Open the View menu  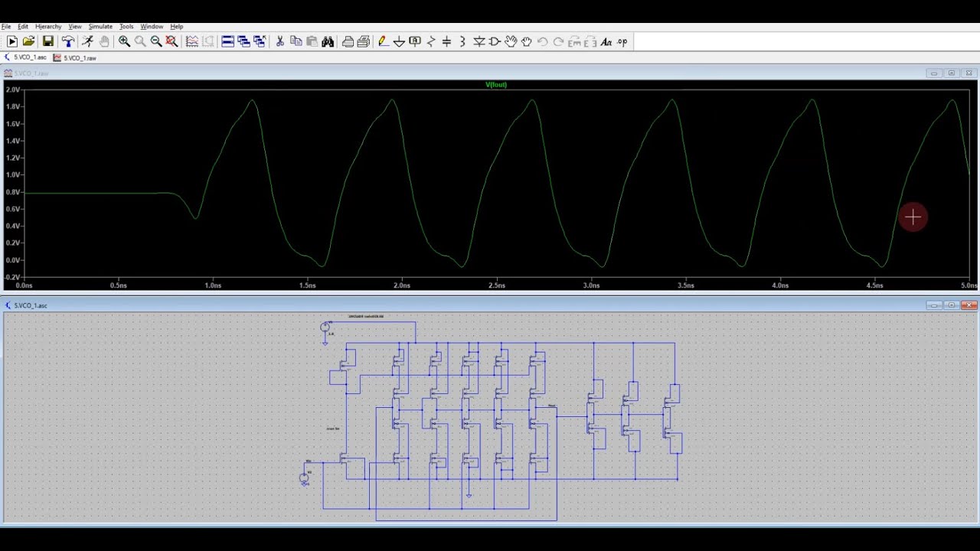[x=75, y=26]
